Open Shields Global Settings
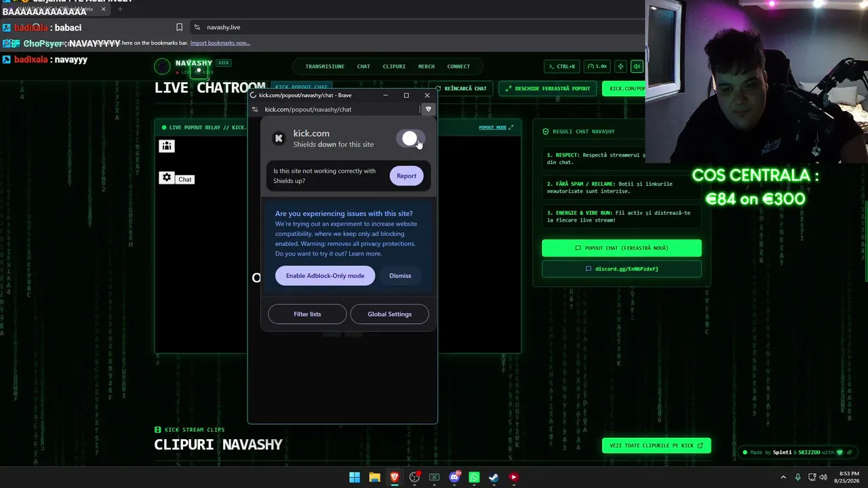 click(x=389, y=314)
